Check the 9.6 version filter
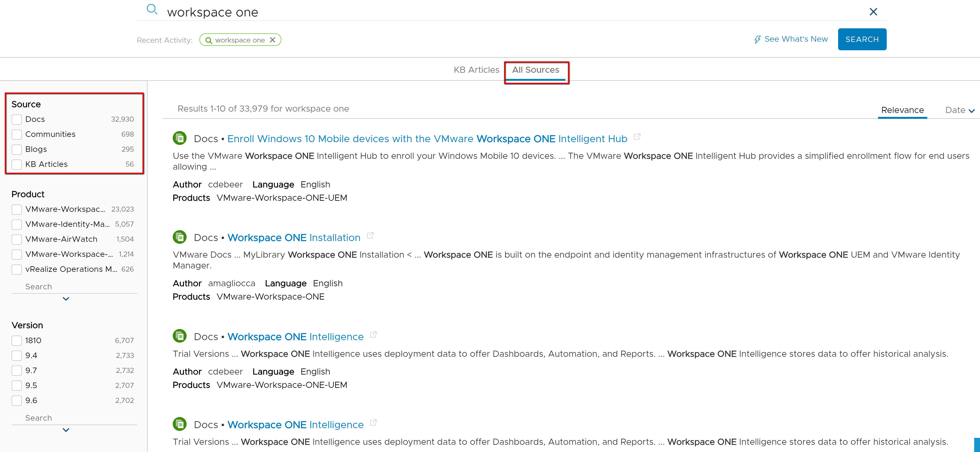Viewport: 980px width, 452px height. [x=17, y=401]
